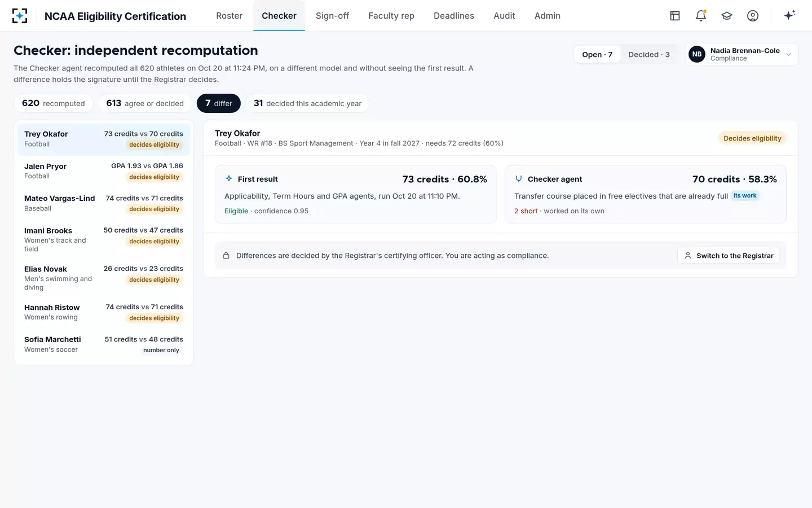The width and height of the screenshot is (812, 508).
Task: Open the AI sparkle assistant icon
Action: pyautogui.click(x=789, y=15)
